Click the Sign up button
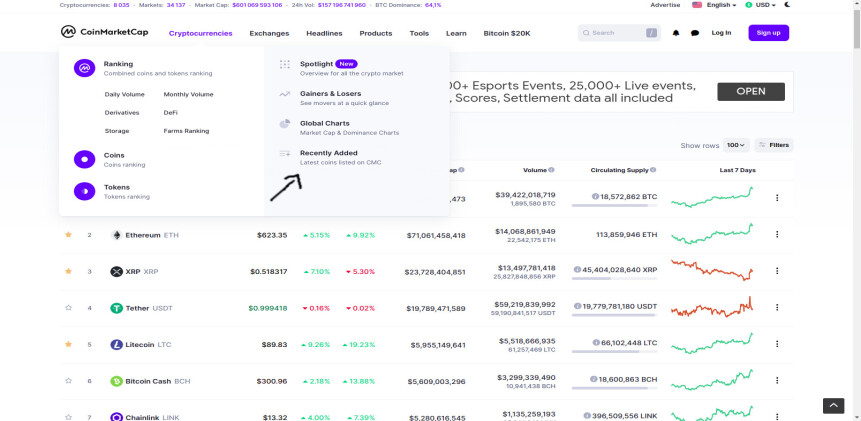Viewport: 861px width, 421px height. 768,33
